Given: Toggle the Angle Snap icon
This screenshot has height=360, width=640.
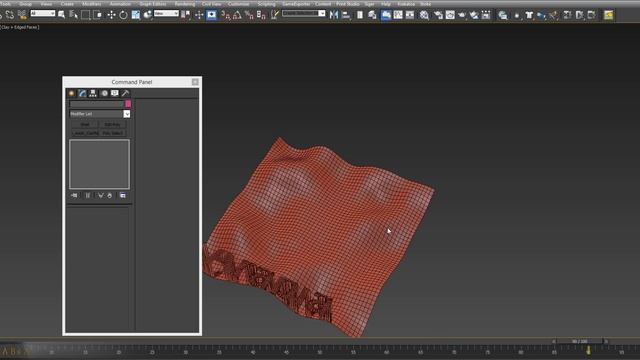Looking at the screenshot, I should 237,15.
